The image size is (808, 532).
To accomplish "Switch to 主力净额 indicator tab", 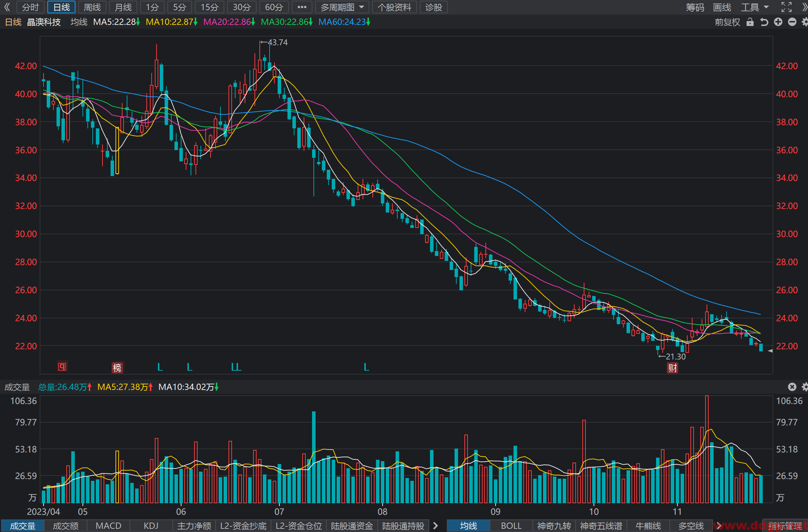I will pos(194,526).
